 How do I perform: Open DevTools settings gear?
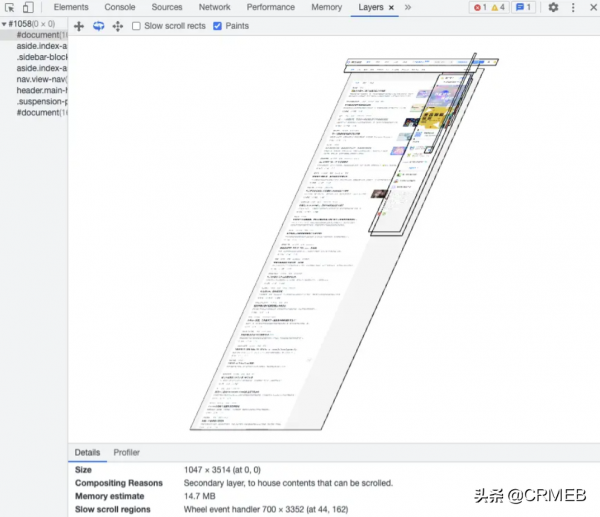pos(553,8)
